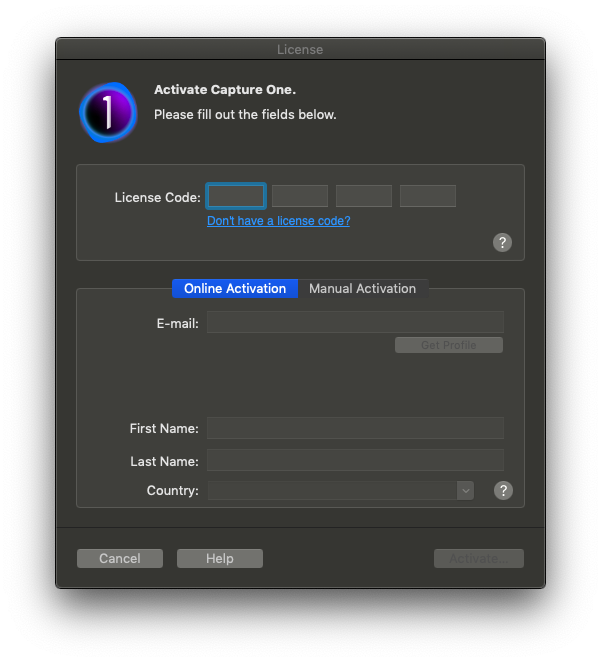The width and height of the screenshot is (601, 662).
Task: Switch to the Manual Activation tab
Action: click(x=363, y=288)
